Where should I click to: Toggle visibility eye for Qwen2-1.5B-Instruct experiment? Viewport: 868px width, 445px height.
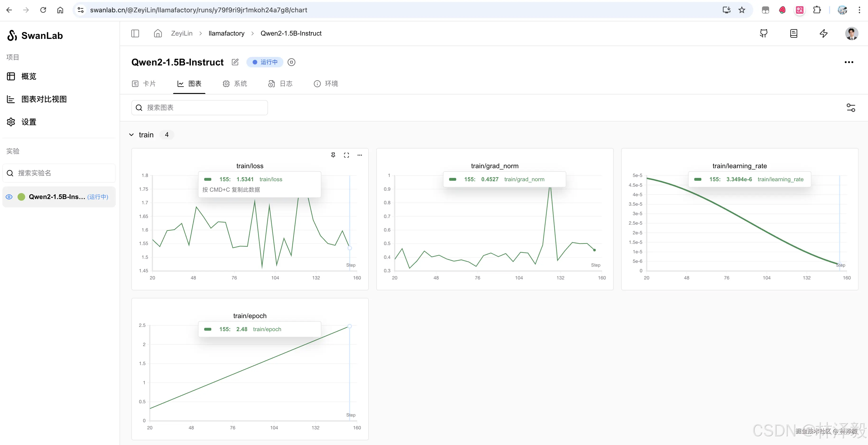coord(9,197)
